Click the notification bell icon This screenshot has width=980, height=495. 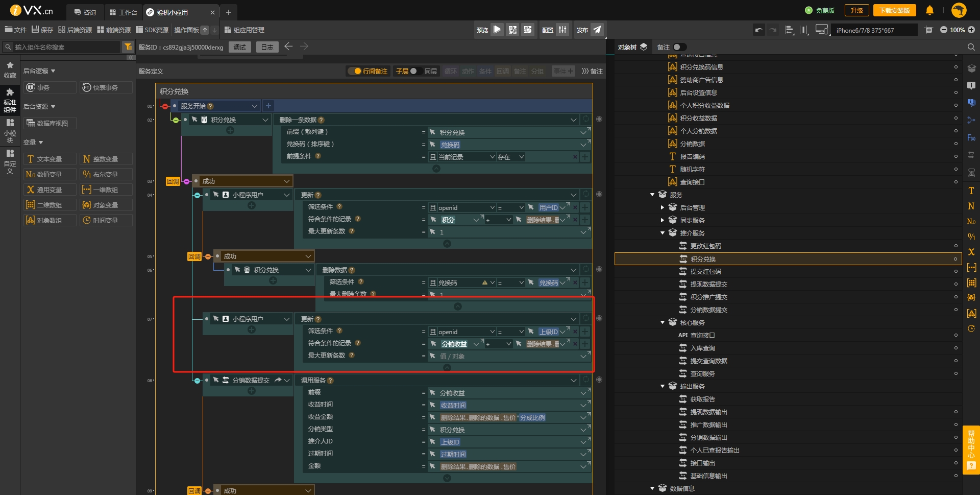(930, 10)
